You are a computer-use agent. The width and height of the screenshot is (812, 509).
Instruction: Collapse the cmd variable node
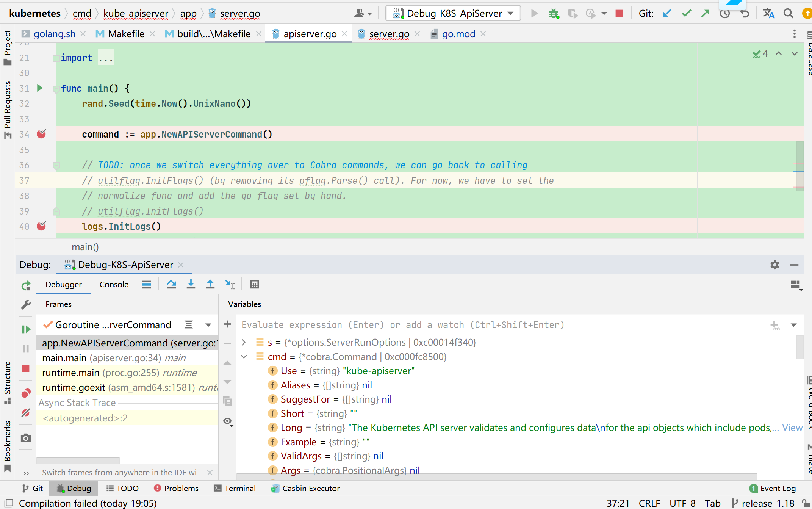[244, 357]
